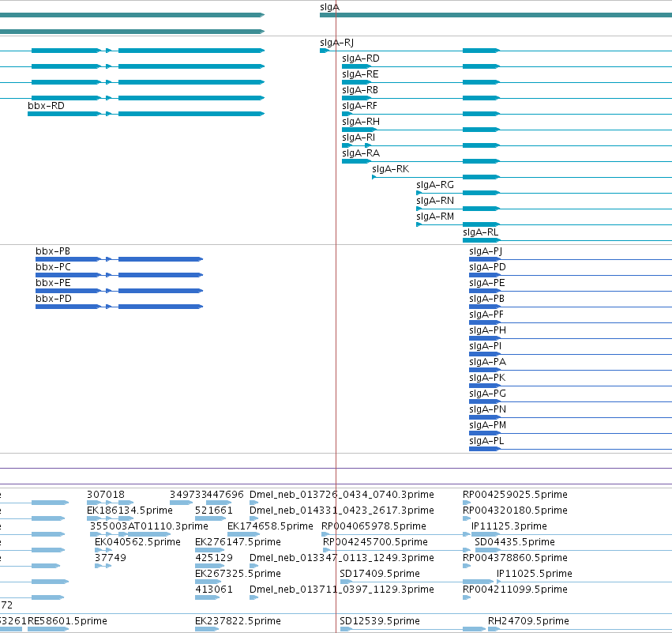672x633 pixels.
Task: Select RH24709.5prime EST label
Action: (528, 621)
